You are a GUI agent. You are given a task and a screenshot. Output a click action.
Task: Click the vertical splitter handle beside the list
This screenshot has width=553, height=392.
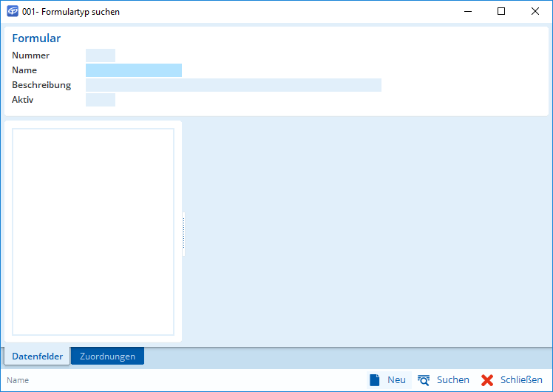183,234
